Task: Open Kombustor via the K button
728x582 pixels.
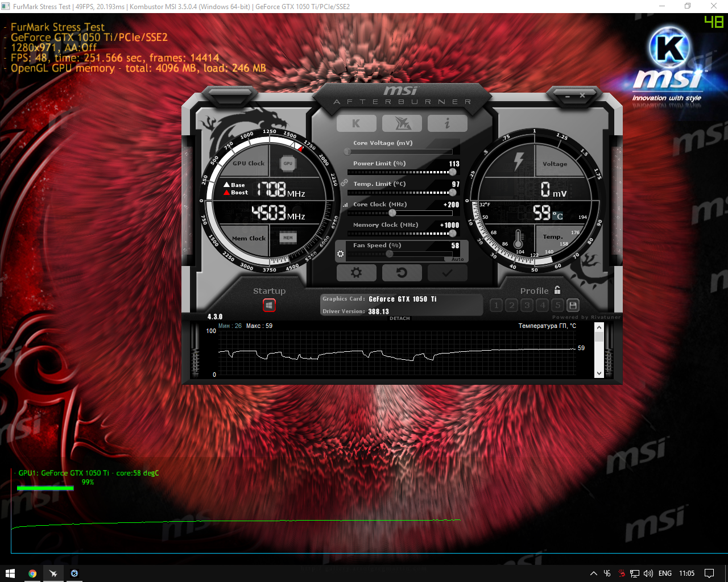Action: coord(357,123)
